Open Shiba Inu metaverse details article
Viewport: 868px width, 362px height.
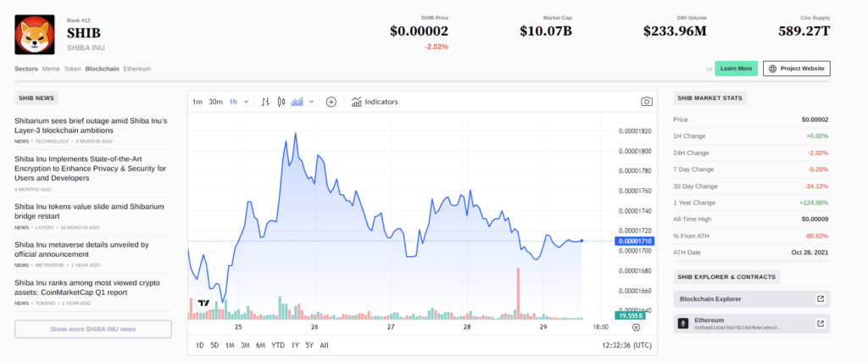pyautogui.click(x=82, y=249)
